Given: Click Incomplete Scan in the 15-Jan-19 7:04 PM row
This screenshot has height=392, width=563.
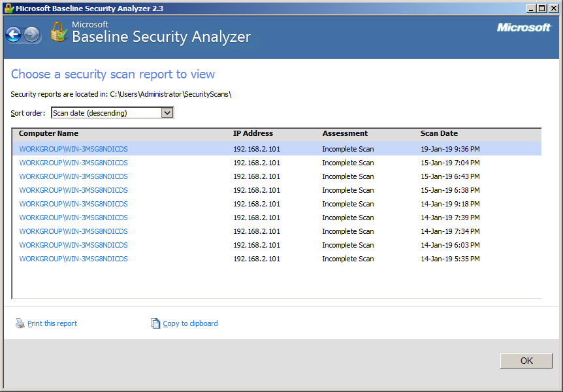Looking at the screenshot, I should point(348,163).
